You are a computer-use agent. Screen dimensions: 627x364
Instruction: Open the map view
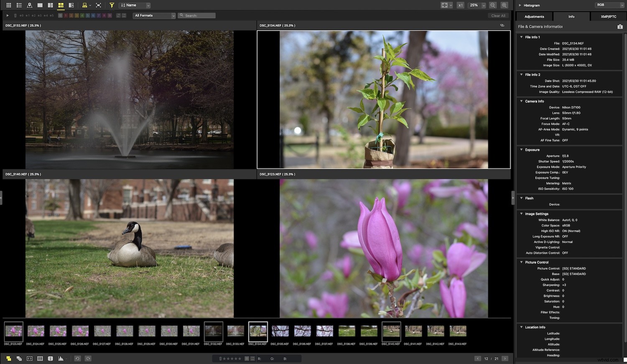tap(29, 5)
